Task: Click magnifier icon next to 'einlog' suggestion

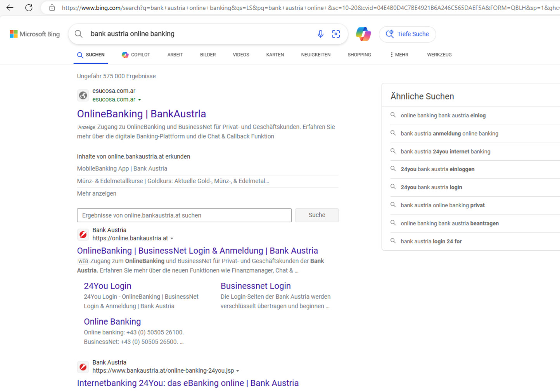Action: [393, 115]
